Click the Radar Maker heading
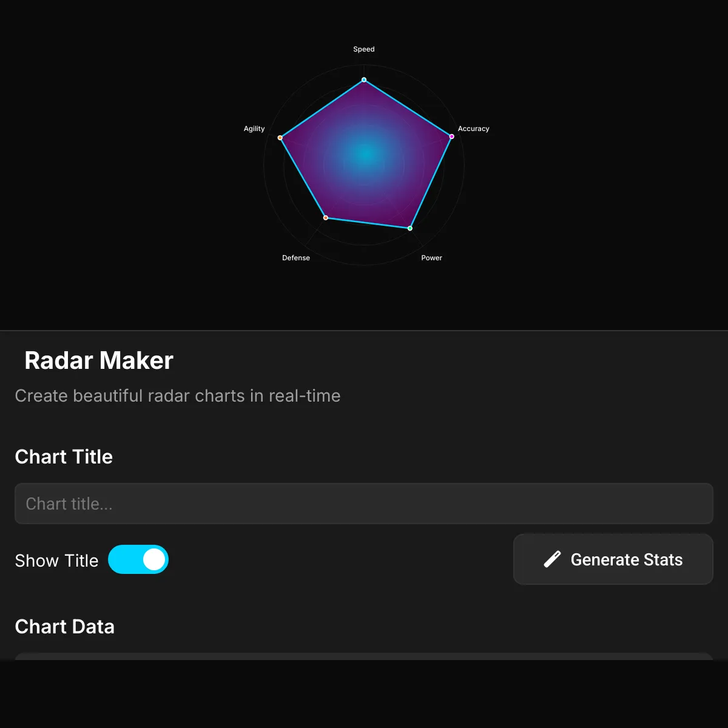The image size is (728, 728). [x=99, y=360]
